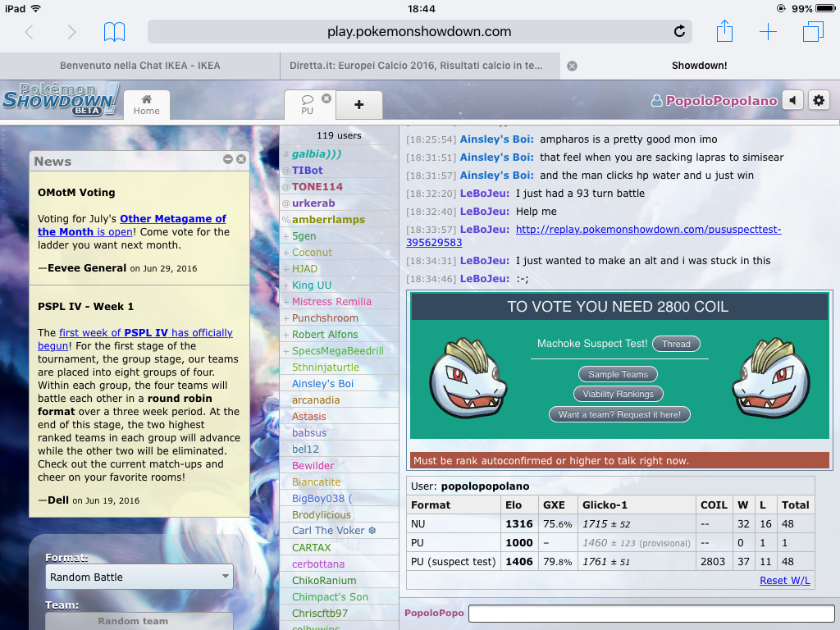
Task: Switch to the Diretta.it Safari tab
Action: [x=418, y=66]
